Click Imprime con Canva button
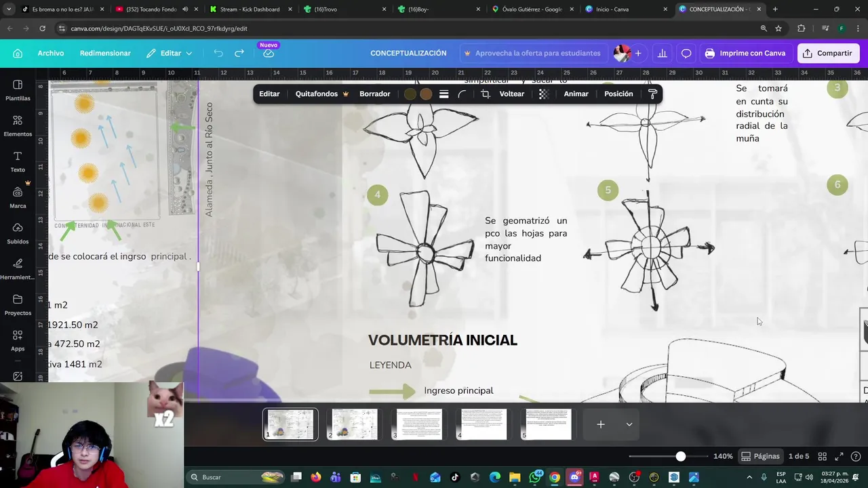The width and height of the screenshot is (868, 488). [745, 54]
